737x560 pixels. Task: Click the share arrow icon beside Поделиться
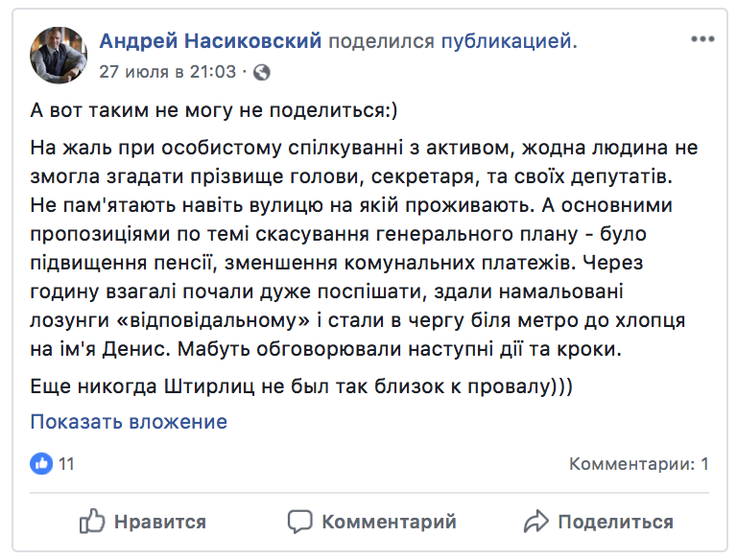tap(535, 522)
